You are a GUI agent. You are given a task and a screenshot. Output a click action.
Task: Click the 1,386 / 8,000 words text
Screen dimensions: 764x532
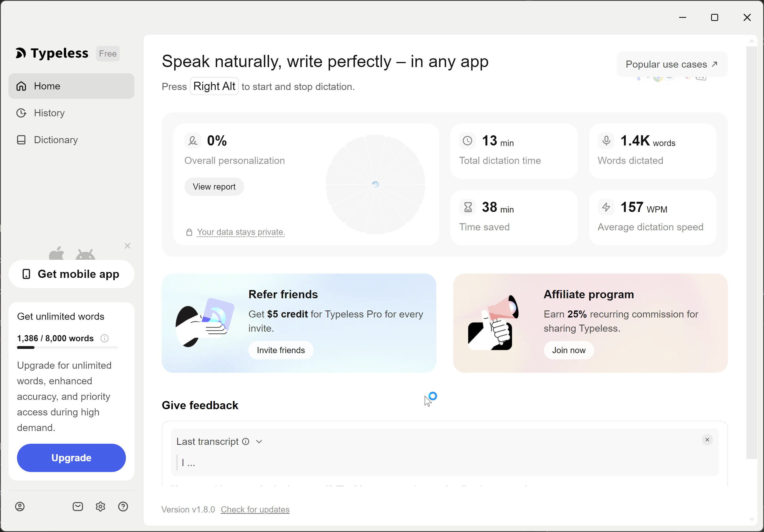click(x=55, y=338)
